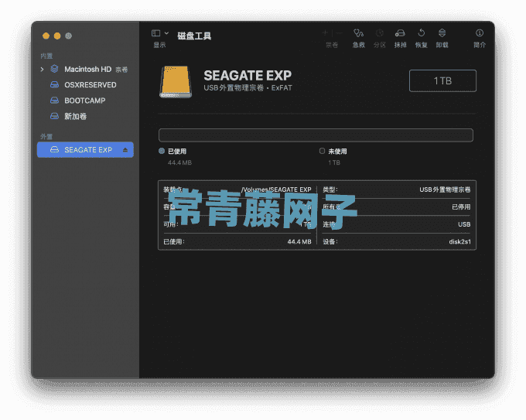Click the disk usage bar
The width and height of the screenshot is (526, 420).
(316, 135)
